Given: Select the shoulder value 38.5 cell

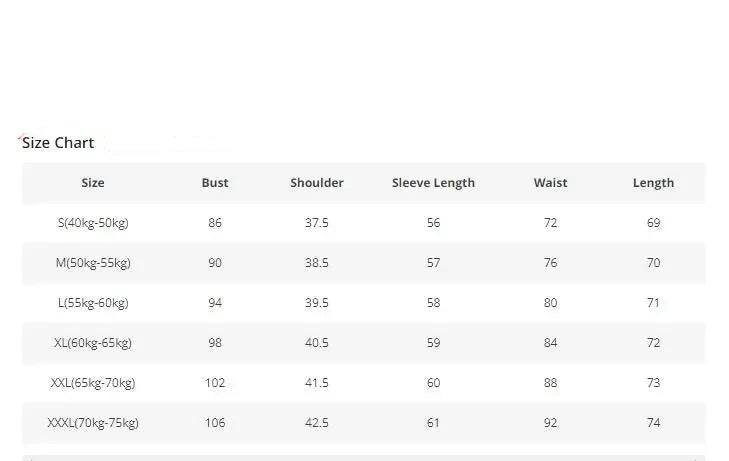Looking at the screenshot, I should click(317, 263).
